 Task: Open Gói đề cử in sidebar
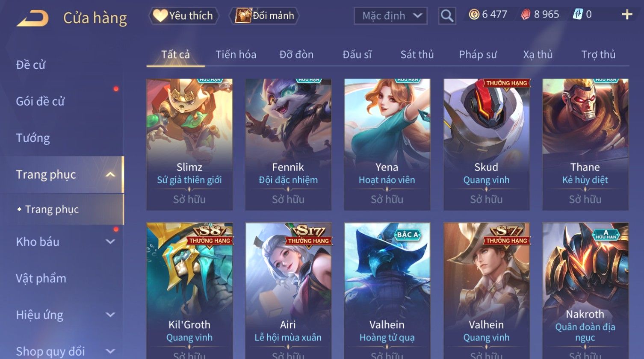(x=40, y=101)
